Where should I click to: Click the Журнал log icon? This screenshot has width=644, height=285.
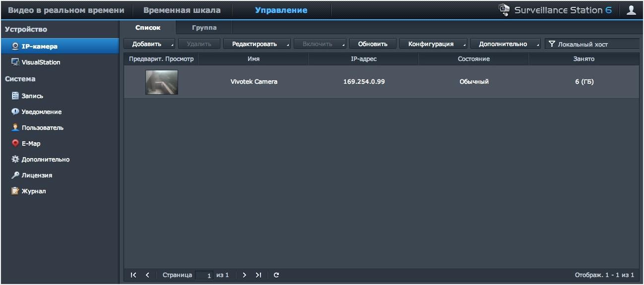pos(15,191)
